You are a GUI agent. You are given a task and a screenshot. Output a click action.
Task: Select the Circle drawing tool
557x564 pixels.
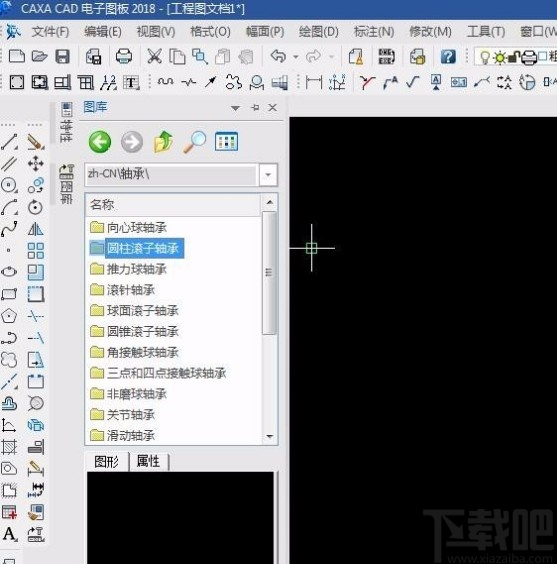9,186
